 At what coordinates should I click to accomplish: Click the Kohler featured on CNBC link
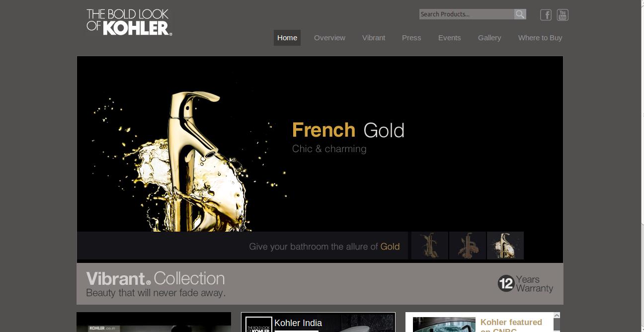511,325
